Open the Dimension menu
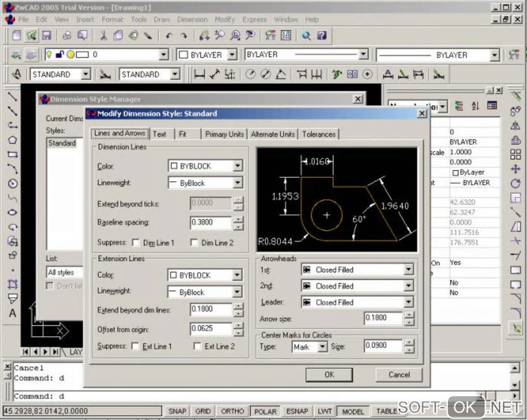This screenshot has height=420, width=527. (192, 20)
